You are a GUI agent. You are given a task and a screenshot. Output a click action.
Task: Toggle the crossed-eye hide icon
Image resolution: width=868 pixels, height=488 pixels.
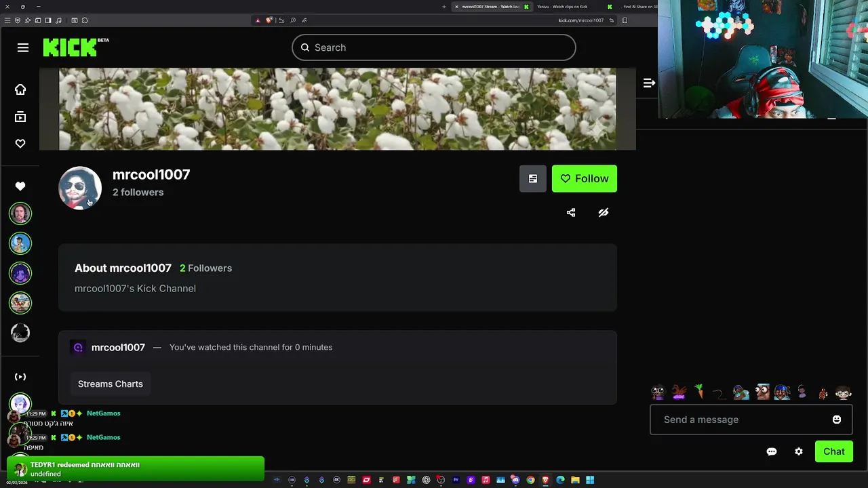[x=604, y=212]
